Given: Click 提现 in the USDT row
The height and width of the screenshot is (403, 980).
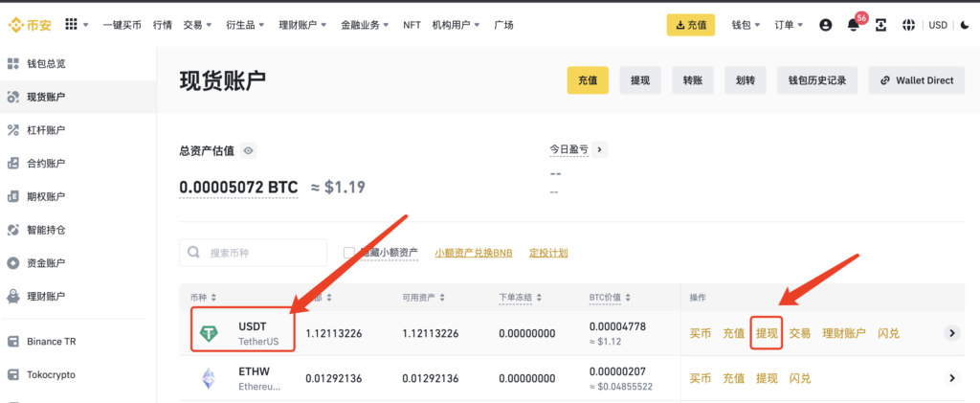Looking at the screenshot, I should 767,333.
